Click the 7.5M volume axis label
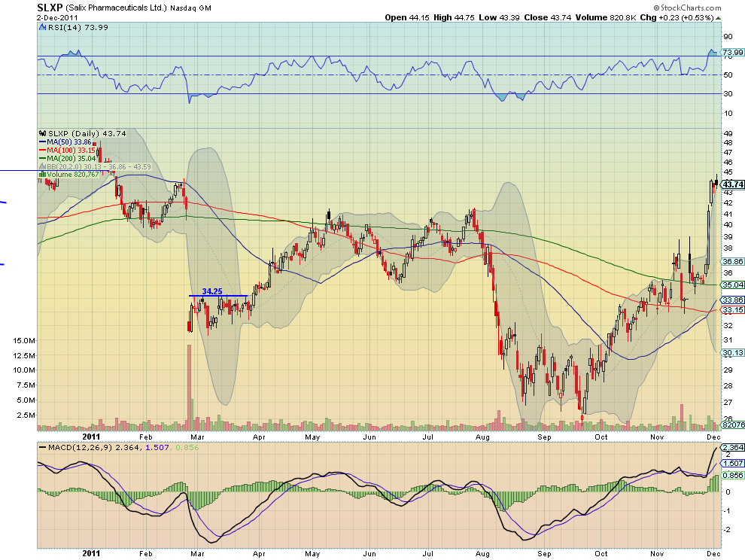 (26, 385)
